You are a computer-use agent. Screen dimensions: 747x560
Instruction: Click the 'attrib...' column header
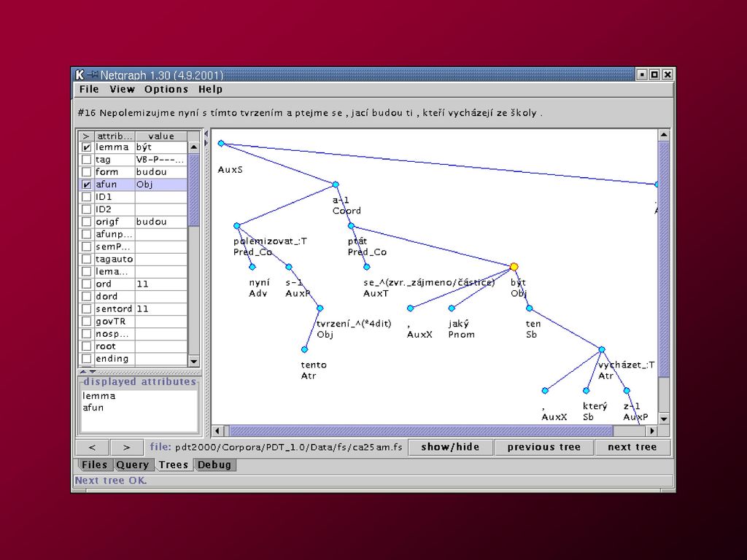115,136
